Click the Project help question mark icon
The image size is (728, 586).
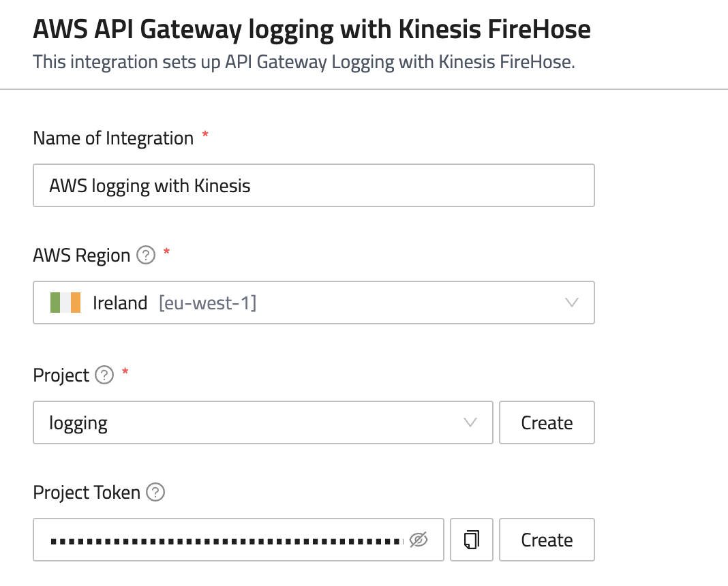pyautogui.click(x=104, y=375)
